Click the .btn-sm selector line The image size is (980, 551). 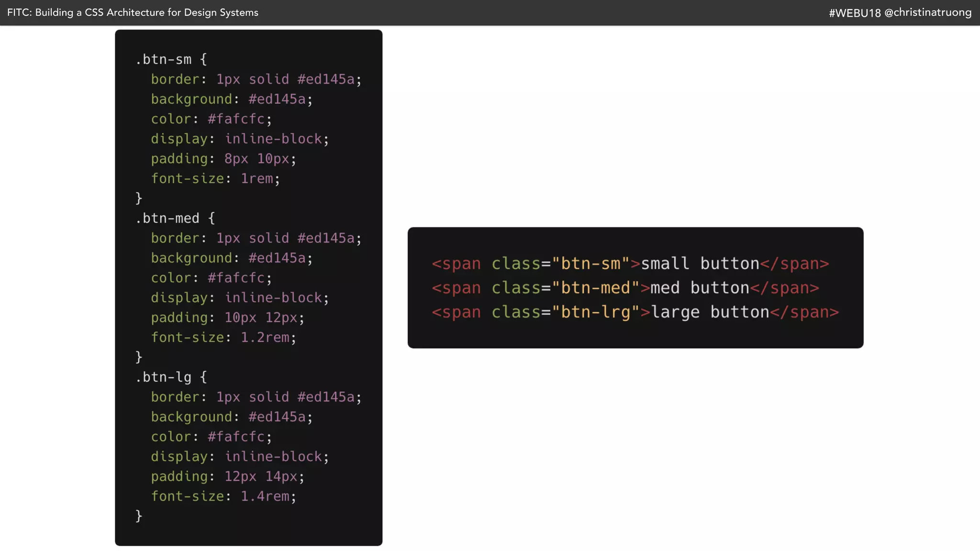point(171,59)
